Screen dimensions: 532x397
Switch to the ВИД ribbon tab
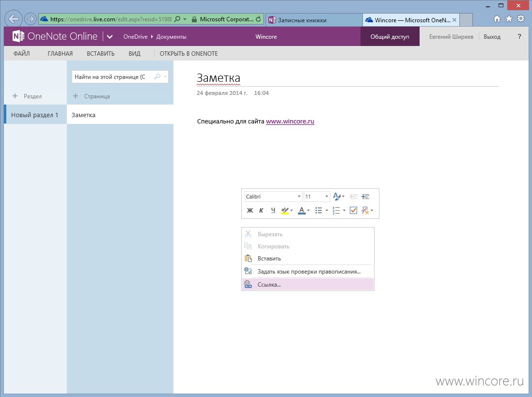(x=134, y=54)
